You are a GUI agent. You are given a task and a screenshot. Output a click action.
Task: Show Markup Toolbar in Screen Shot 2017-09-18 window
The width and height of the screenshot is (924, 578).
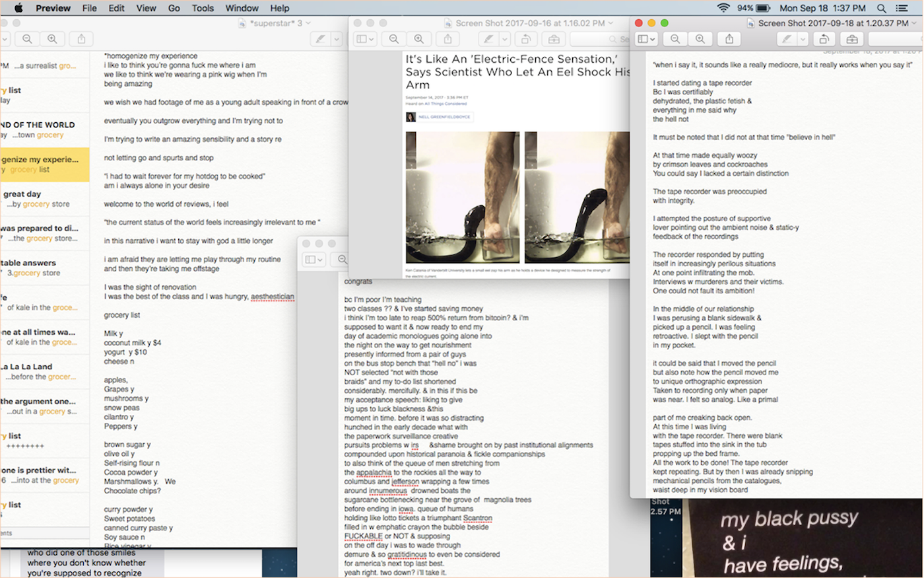coord(852,39)
